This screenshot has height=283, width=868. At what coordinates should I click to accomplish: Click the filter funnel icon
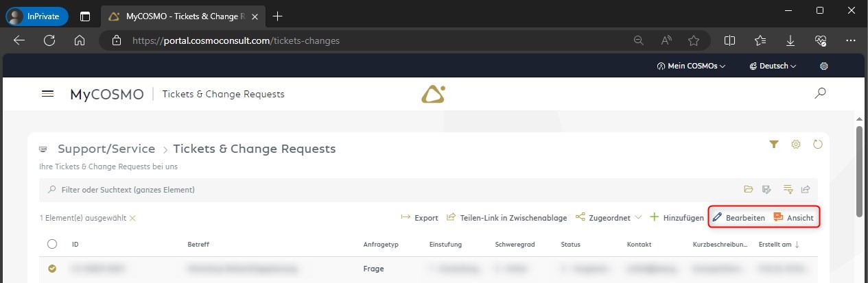pyautogui.click(x=774, y=145)
